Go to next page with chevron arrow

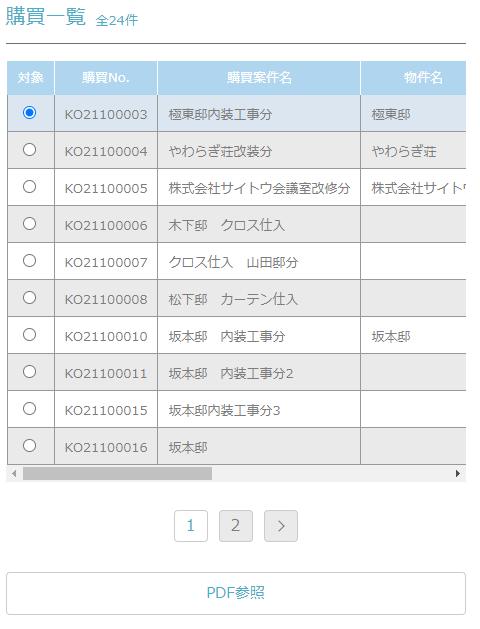[x=281, y=526]
